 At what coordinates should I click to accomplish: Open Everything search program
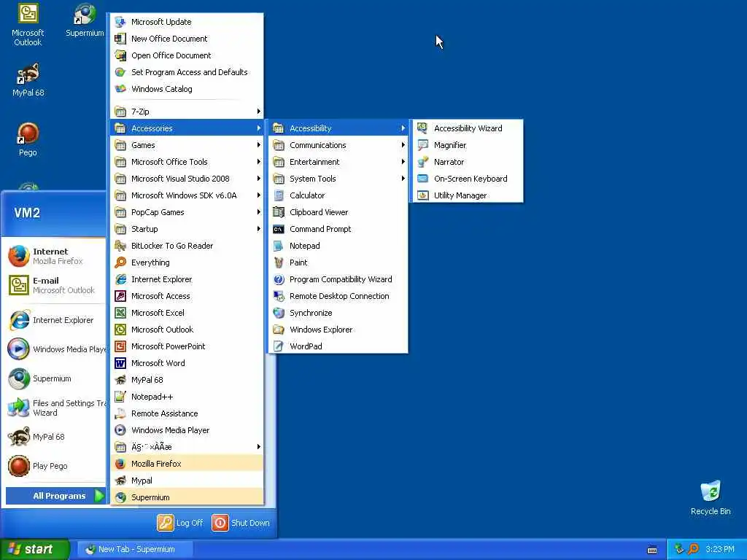[x=187, y=262]
